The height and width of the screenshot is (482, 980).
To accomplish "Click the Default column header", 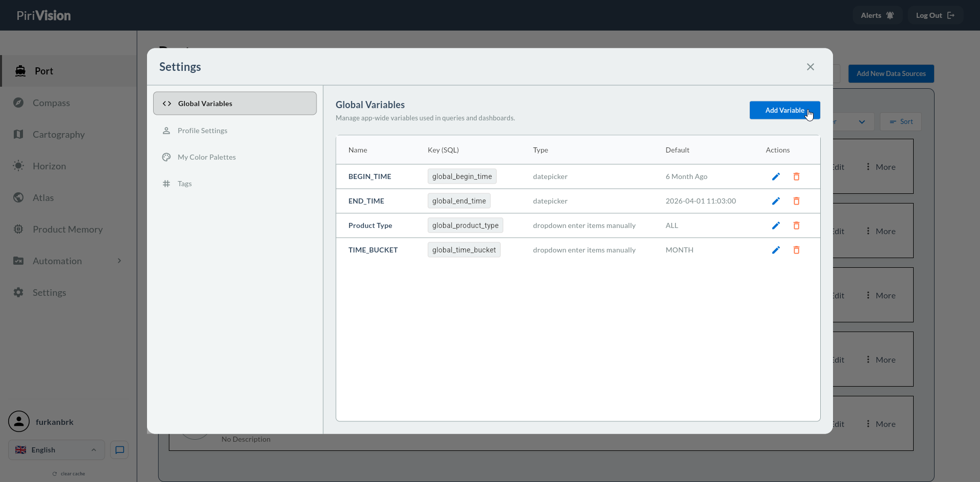I will pyautogui.click(x=677, y=150).
